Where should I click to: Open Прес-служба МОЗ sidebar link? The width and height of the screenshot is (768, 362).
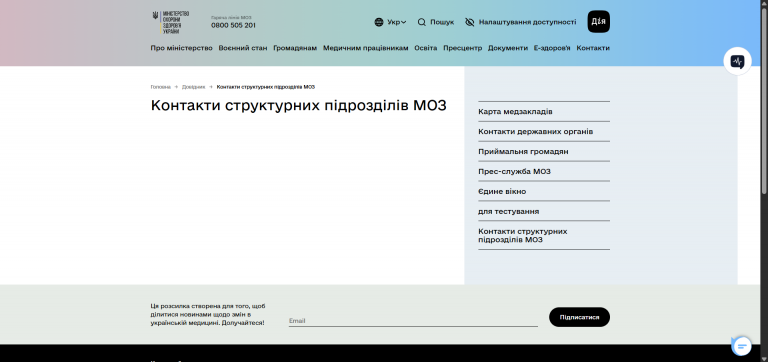click(514, 171)
